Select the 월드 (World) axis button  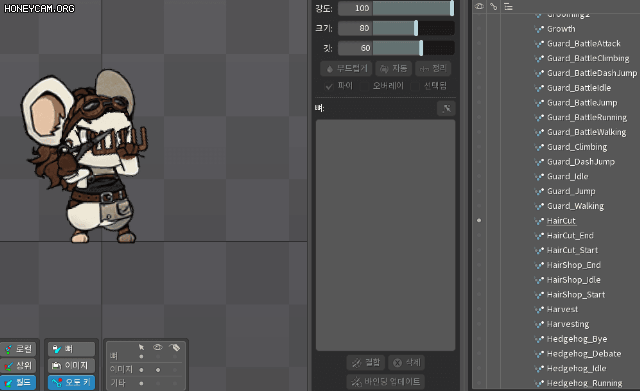point(19,382)
